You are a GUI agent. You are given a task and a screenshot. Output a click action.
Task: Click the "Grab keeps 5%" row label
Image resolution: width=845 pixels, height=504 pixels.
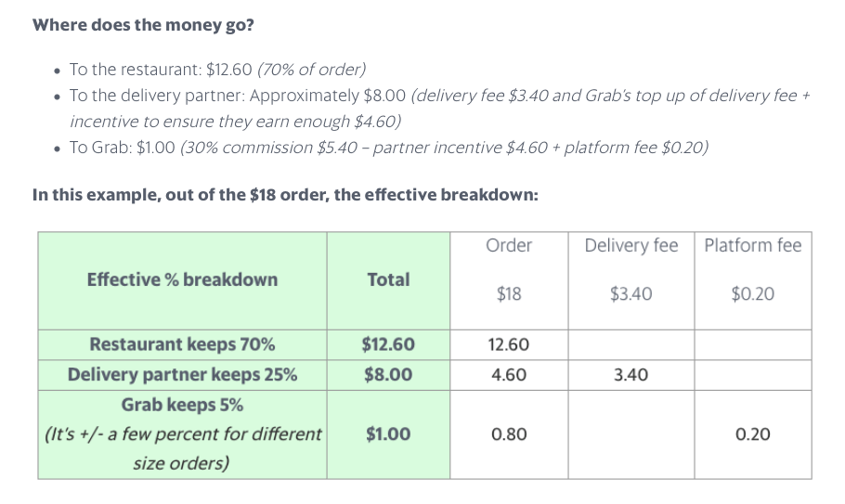[182, 406]
